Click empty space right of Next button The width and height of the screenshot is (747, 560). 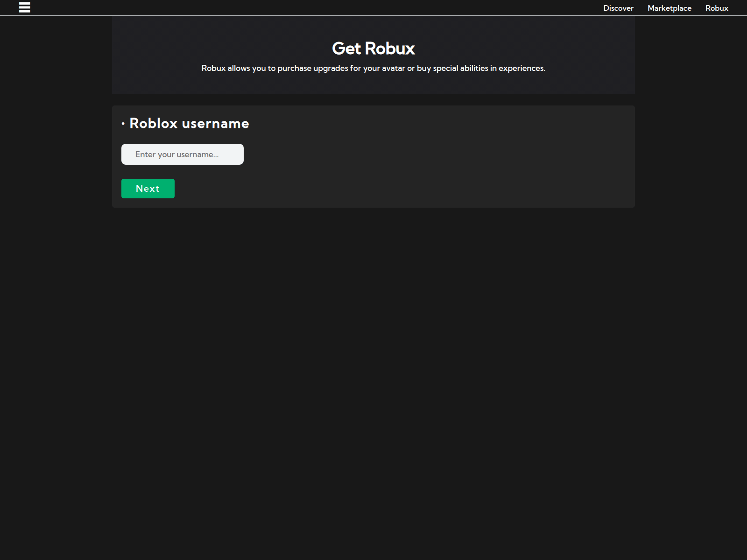(x=373, y=189)
